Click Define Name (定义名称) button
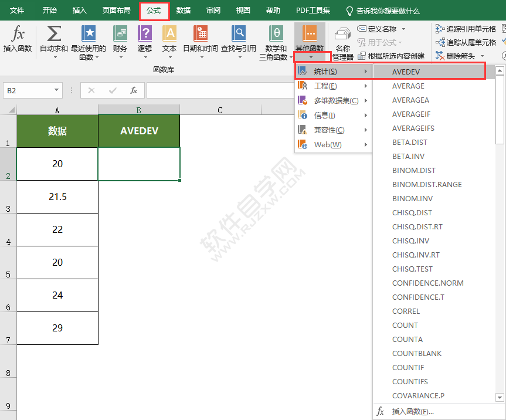The height and width of the screenshot is (420, 506). (377, 29)
